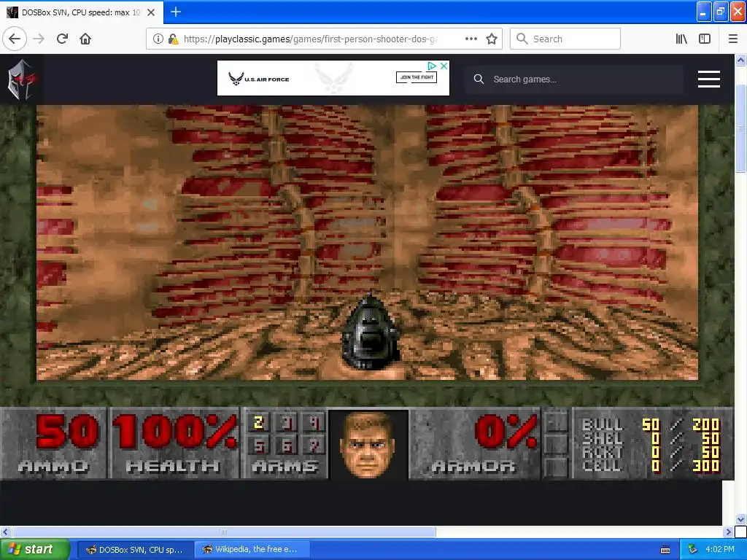Click the 0% ARMOR display

(x=505, y=432)
